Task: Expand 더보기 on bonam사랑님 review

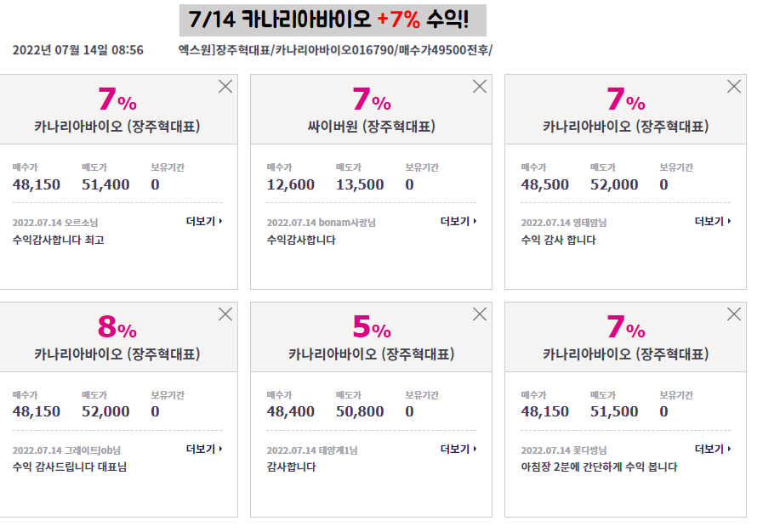Action: tap(458, 221)
